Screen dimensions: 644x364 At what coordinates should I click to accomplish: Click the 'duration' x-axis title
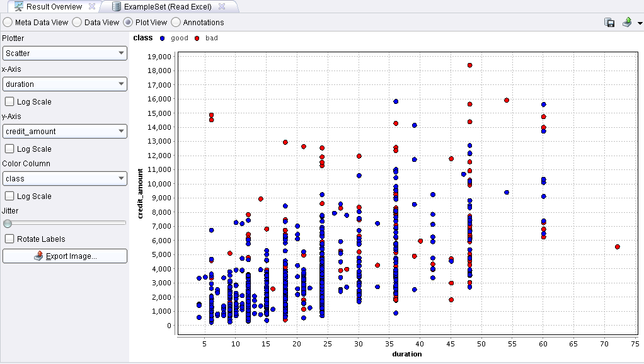tap(407, 354)
